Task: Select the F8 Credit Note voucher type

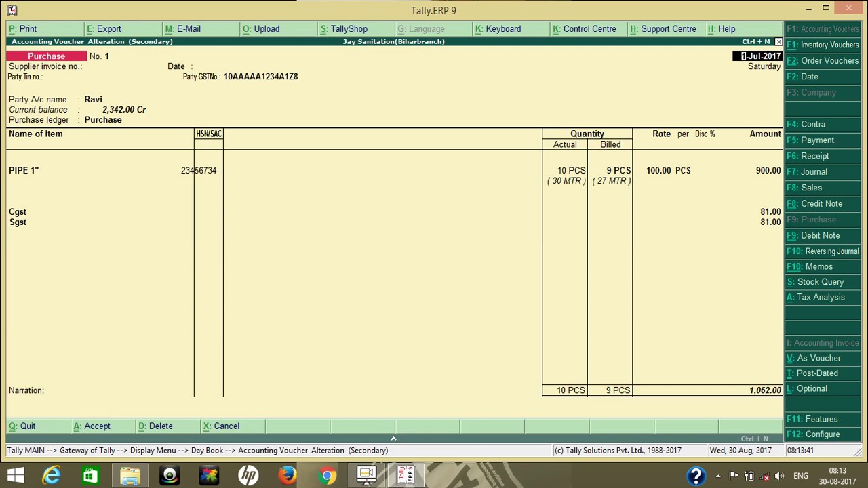Action: 823,203
